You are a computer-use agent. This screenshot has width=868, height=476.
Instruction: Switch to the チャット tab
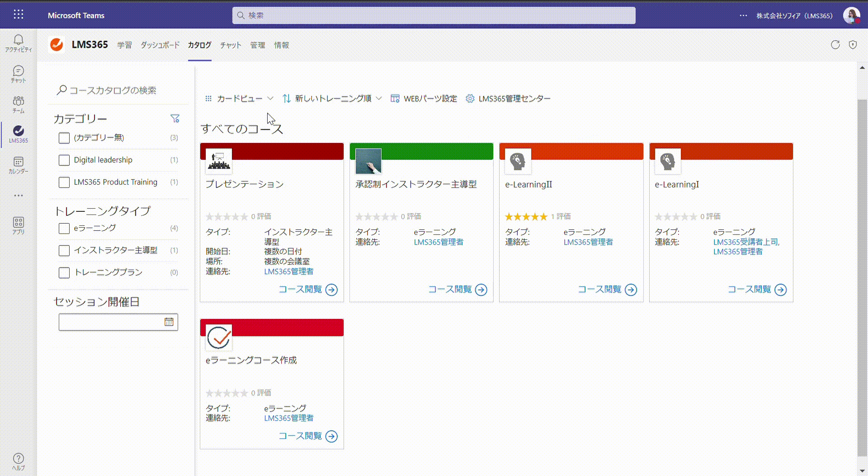click(231, 45)
